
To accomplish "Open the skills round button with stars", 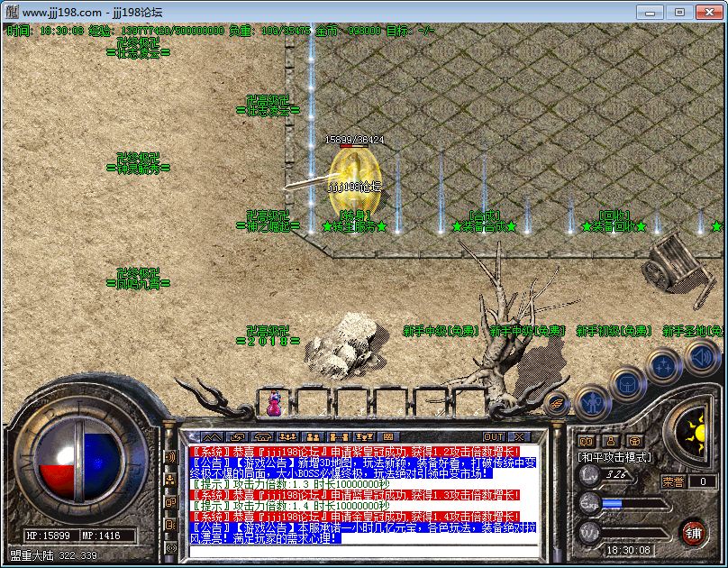I will coord(663,366).
